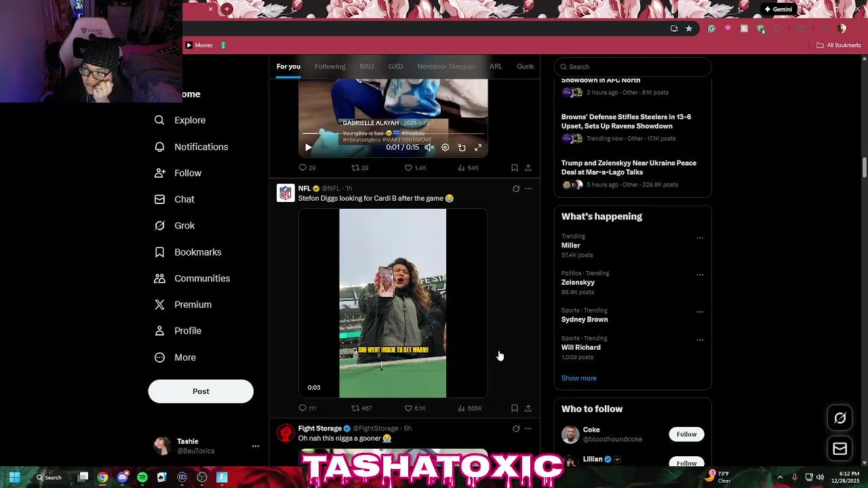Open Premium in the sidebar
The width and height of the screenshot is (868, 488).
(183, 305)
